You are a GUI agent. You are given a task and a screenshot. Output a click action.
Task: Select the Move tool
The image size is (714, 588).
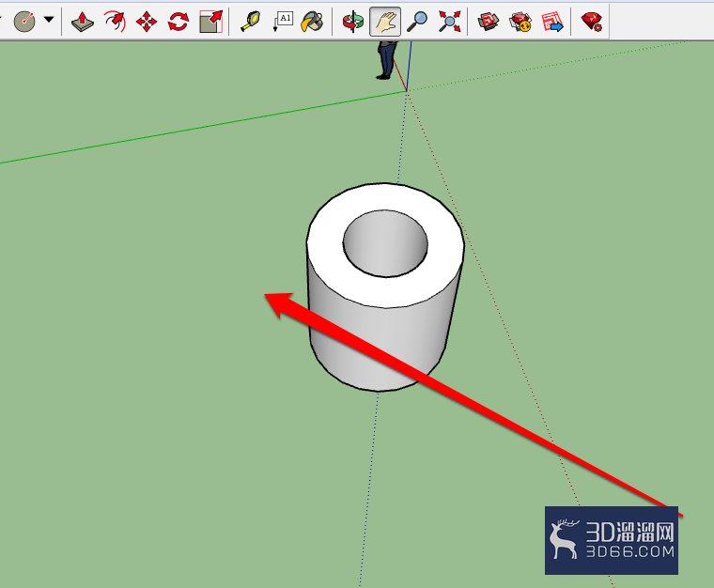click(147, 22)
